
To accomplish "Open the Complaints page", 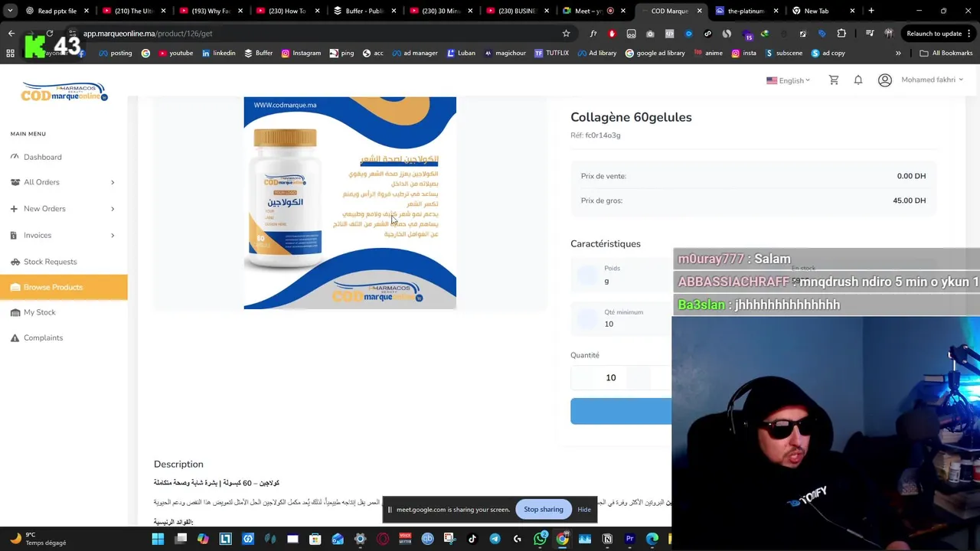I will coord(43,337).
